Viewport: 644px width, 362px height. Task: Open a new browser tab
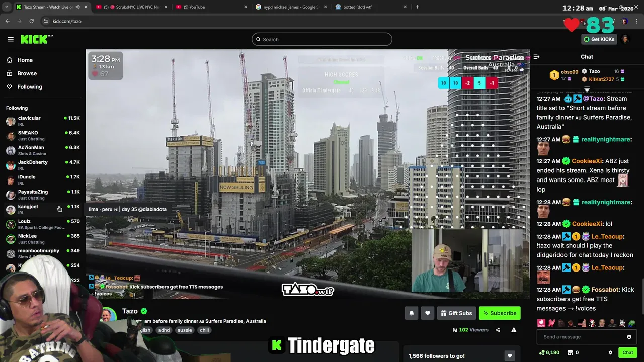pyautogui.click(x=417, y=7)
